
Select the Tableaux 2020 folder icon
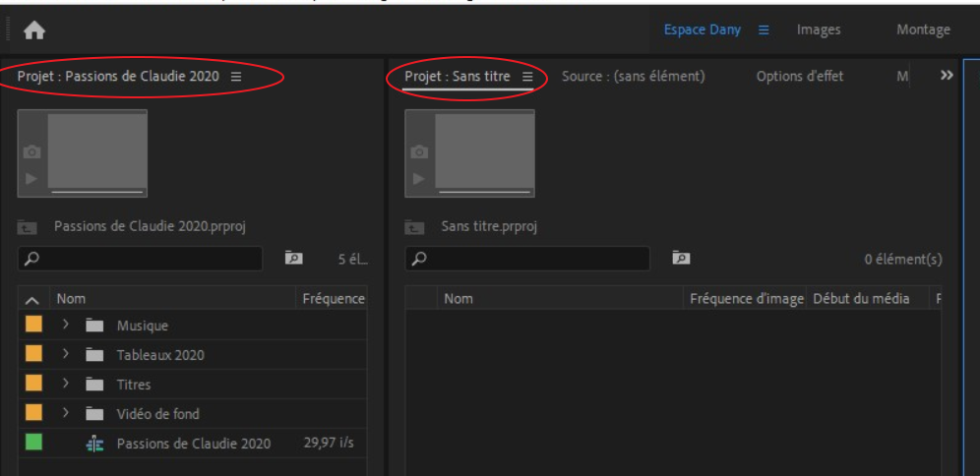(x=94, y=355)
